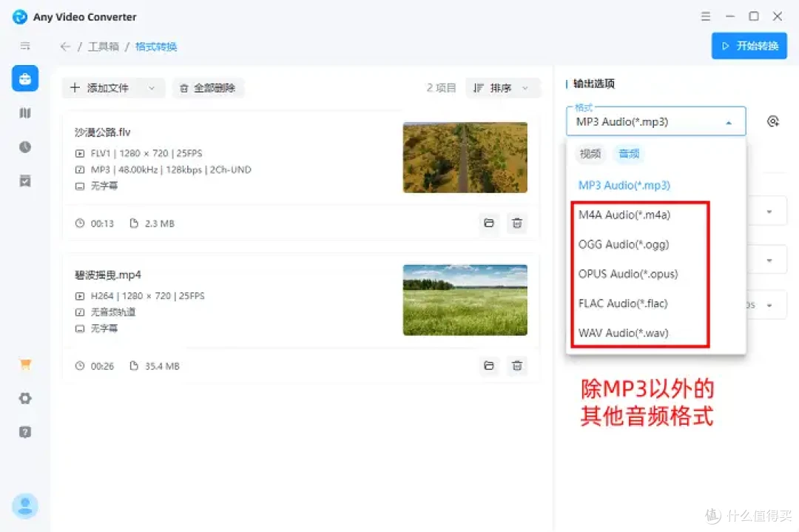Switch to the 视频 video tab
Viewport: 799px width, 532px height.
[x=590, y=153]
